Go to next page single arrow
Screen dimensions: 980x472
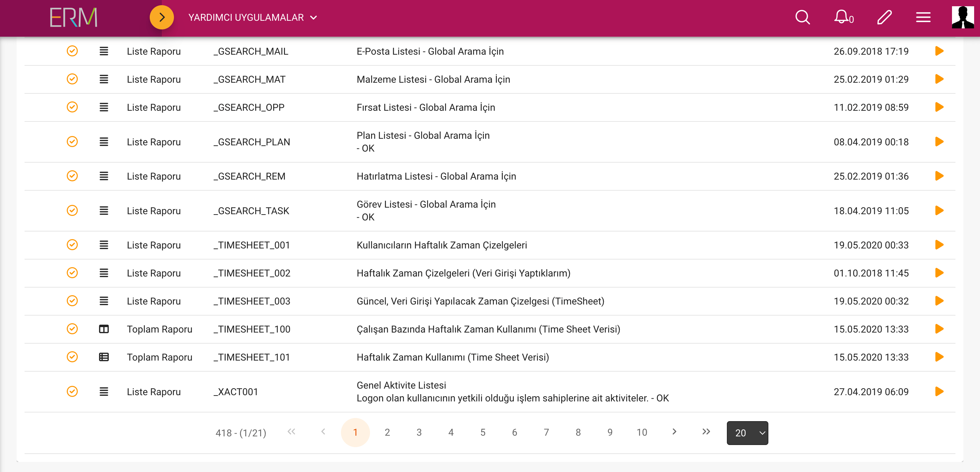click(674, 432)
